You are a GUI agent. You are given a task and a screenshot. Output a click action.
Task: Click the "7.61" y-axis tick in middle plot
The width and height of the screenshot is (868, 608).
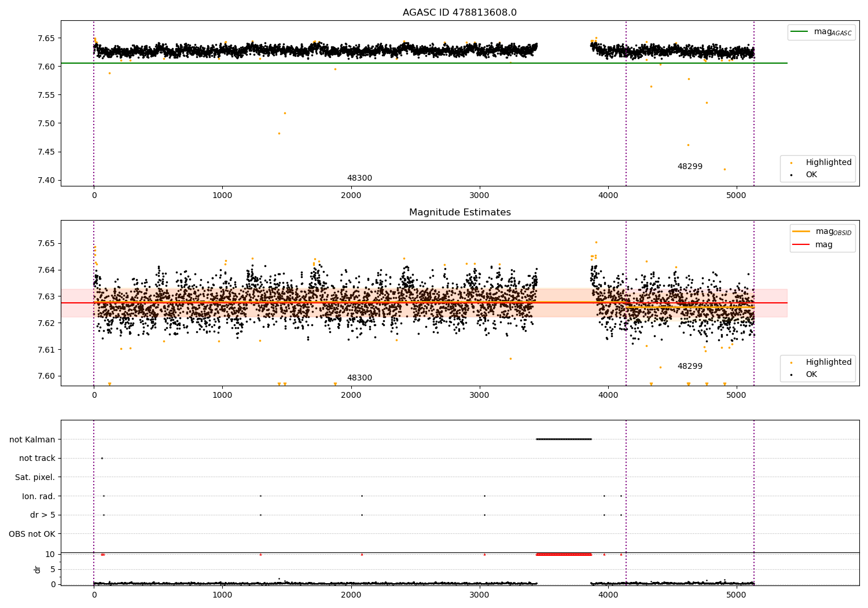pyautogui.click(x=46, y=350)
